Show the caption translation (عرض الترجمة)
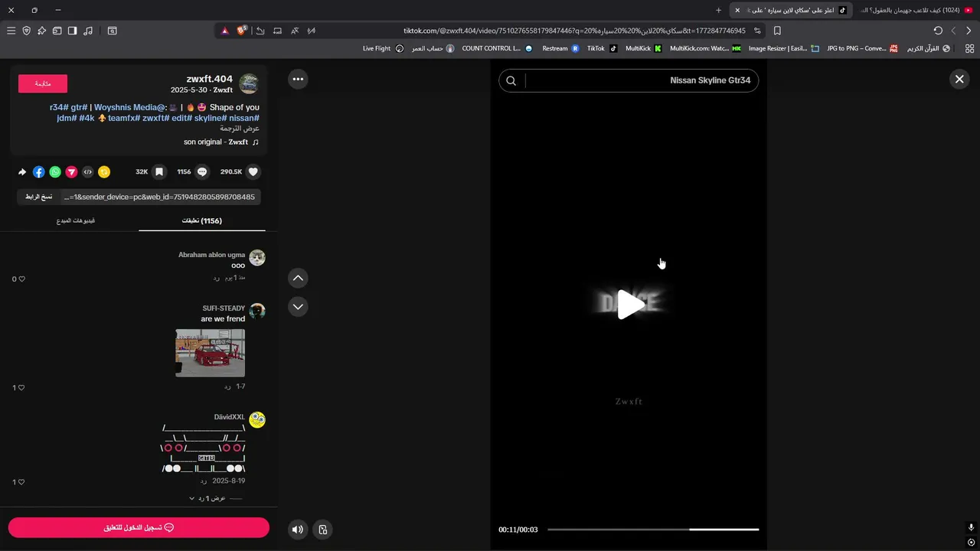 pyautogui.click(x=240, y=129)
